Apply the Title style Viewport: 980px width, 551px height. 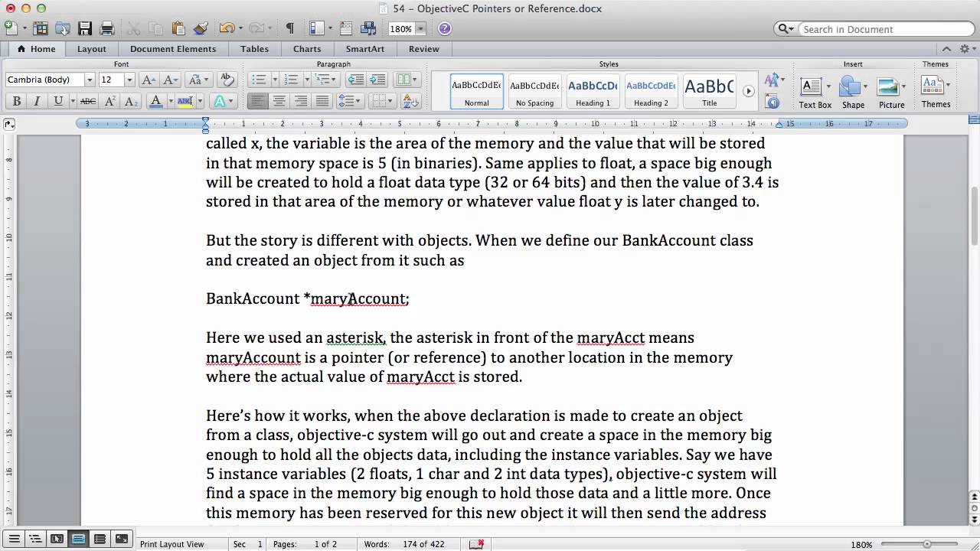[709, 91]
